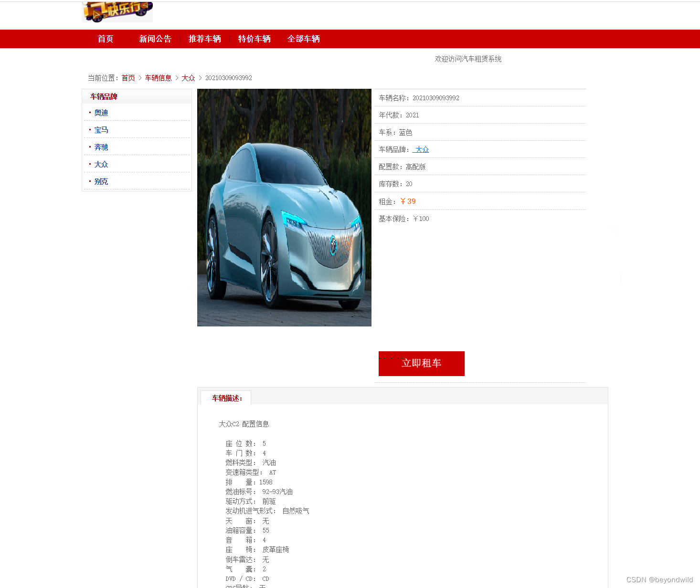Click the 燃料类型：汽油 line
The width and height of the screenshot is (700, 588).
tap(251, 462)
